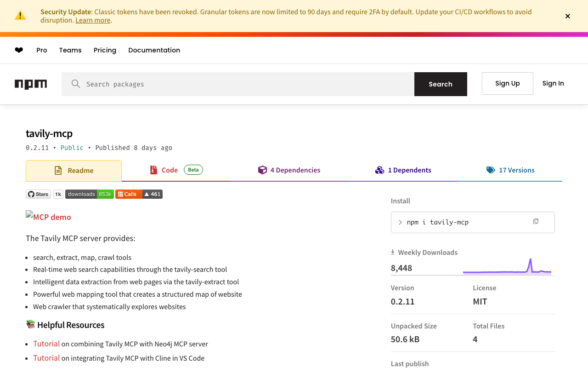Dismiss the security update banner
This screenshot has height=368, width=588.
click(x=567, y=16)
